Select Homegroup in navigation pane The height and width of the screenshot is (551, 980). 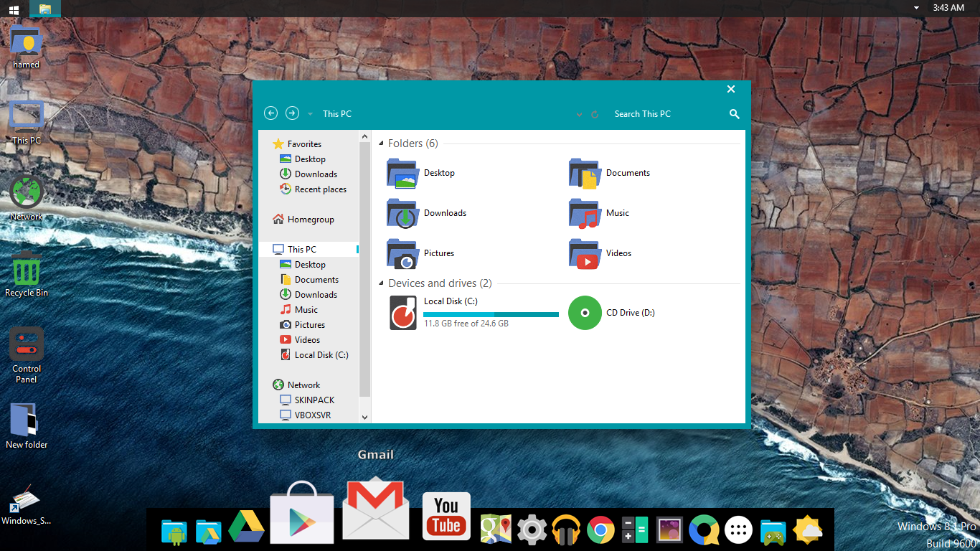[x=310, y=220]
